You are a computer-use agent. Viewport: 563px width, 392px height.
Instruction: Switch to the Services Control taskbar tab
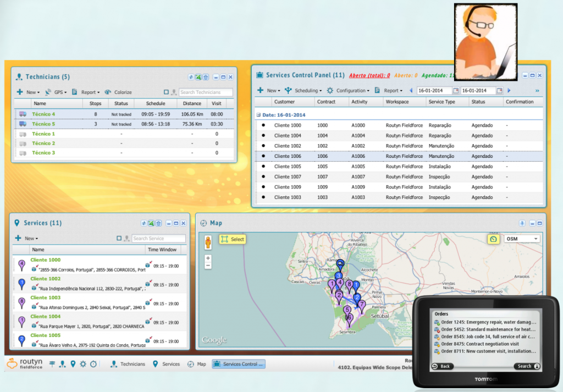(x=239, y=364)
